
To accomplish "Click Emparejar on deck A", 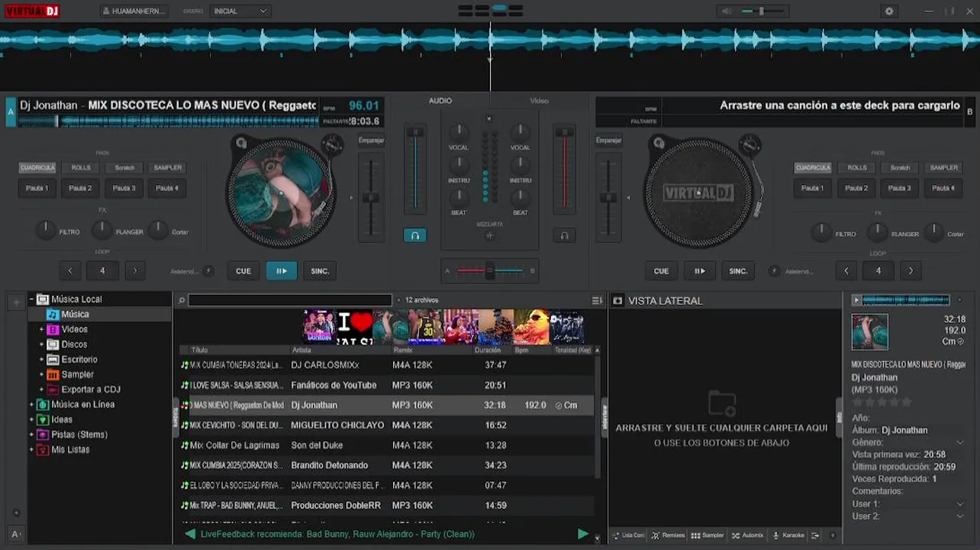I will click(371, 141).
